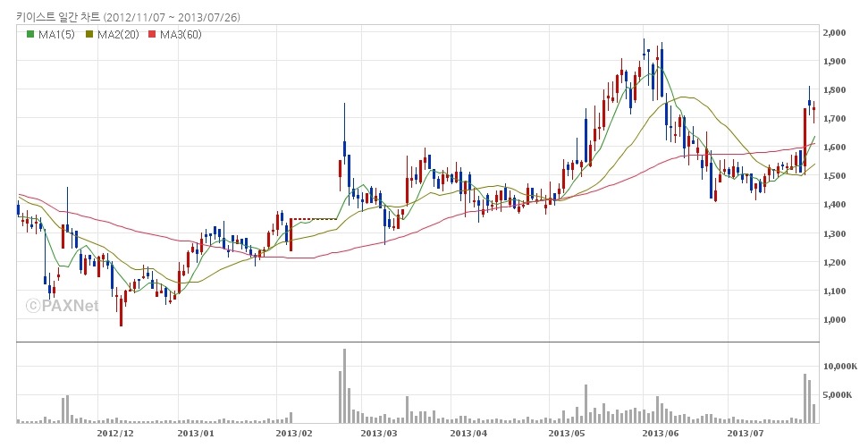Click the 1,100 price axis label
The width and height of the screenshot is (868, 448).
[834, 291]
